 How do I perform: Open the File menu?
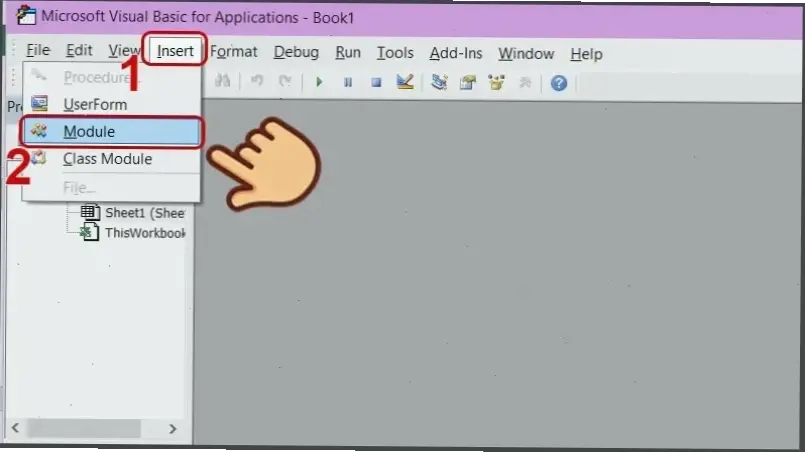tap(38, 50)
